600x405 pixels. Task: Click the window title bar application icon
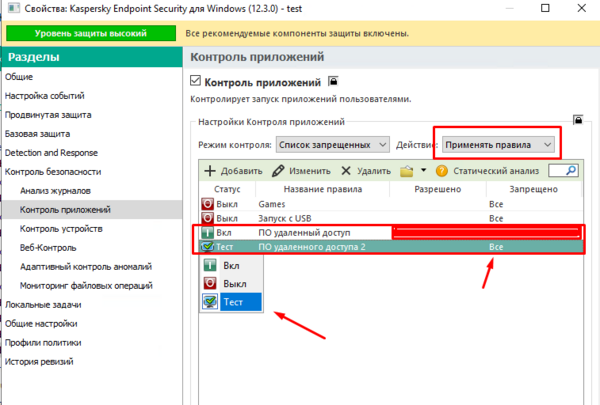click(x=14, y=8)
